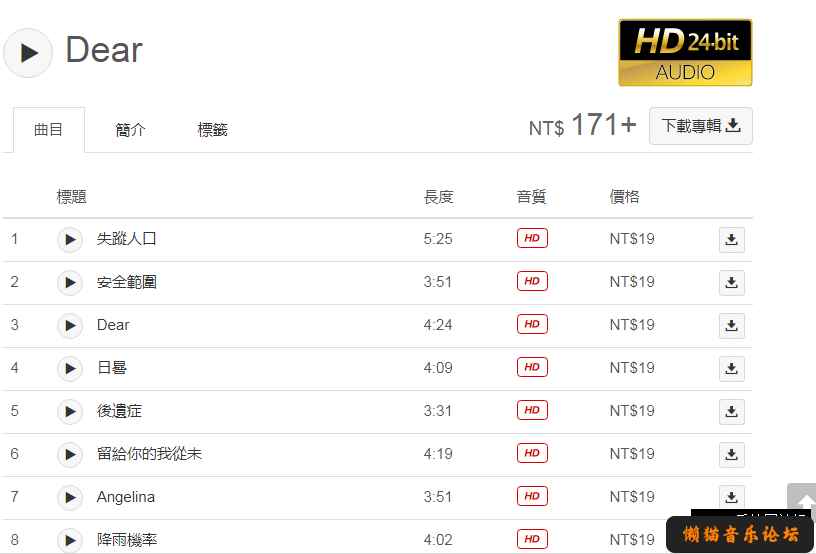
Task: Click track title 失蹤人口
Action: (126, 239)
